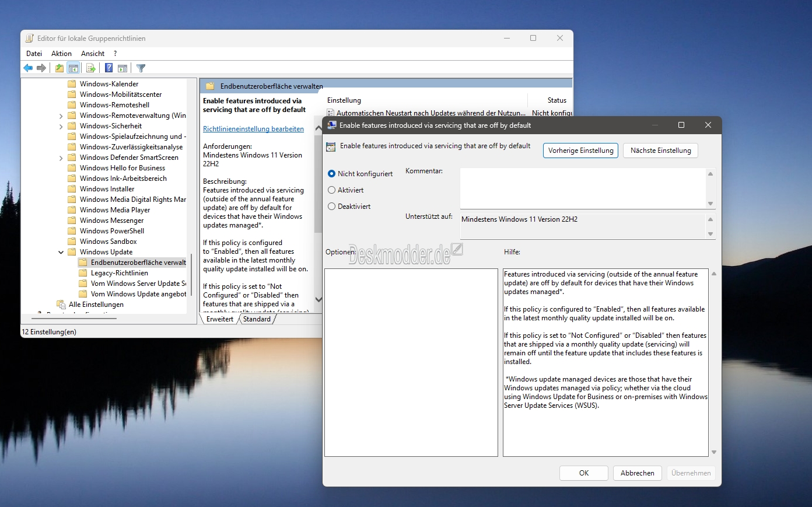Image resolution: width=812 pixels, height=507 pixels.
Task: Click the filter funnel toolbar icon
Action: point(141,68)
